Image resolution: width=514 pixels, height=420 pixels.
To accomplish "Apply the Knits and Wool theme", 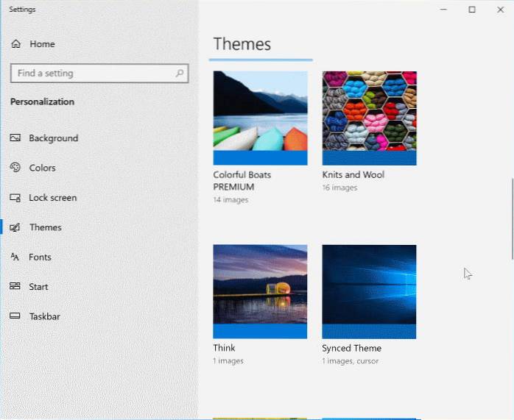I will 369,118.
